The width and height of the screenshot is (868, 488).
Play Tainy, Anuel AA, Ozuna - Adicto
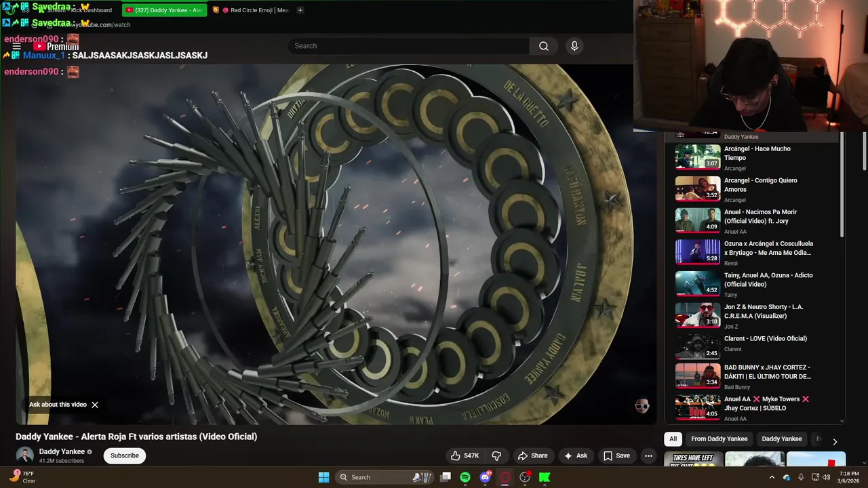coord(697,283)
